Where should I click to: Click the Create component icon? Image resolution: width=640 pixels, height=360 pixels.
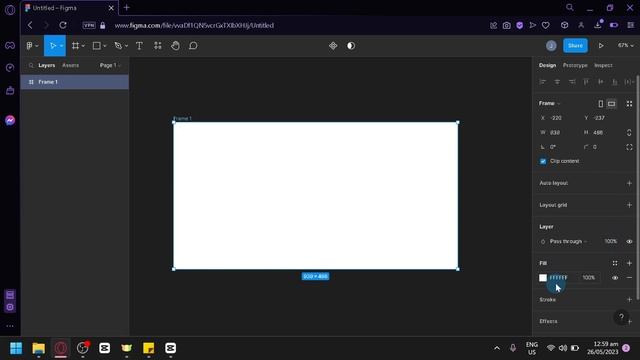[x=333, y=46]
